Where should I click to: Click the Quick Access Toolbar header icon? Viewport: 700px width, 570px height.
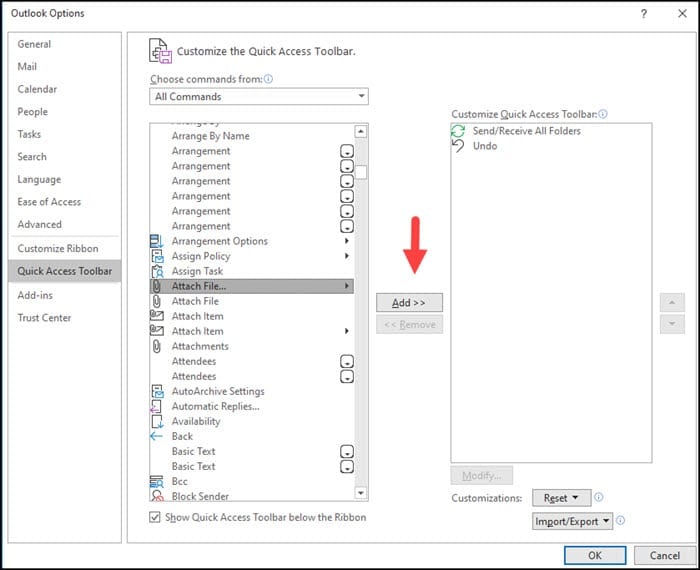point(160,51)
